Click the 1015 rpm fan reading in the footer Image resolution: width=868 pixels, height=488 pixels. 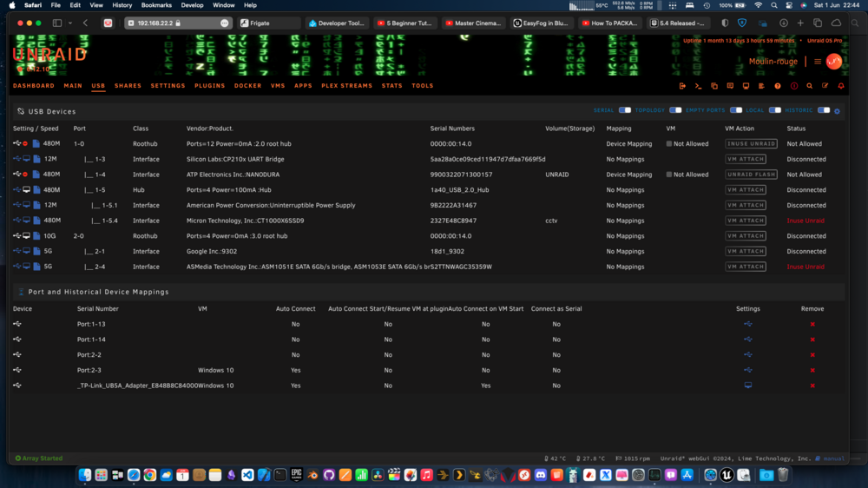pyautogui.click(x=633, y=458)
